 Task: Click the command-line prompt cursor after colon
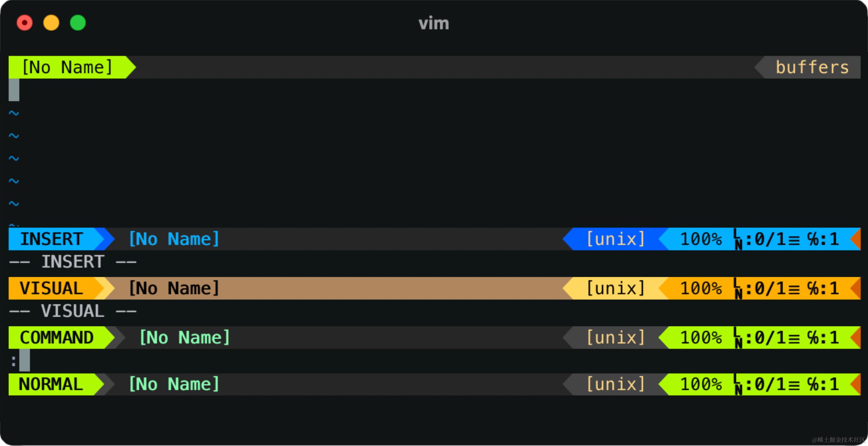(25, 360)
